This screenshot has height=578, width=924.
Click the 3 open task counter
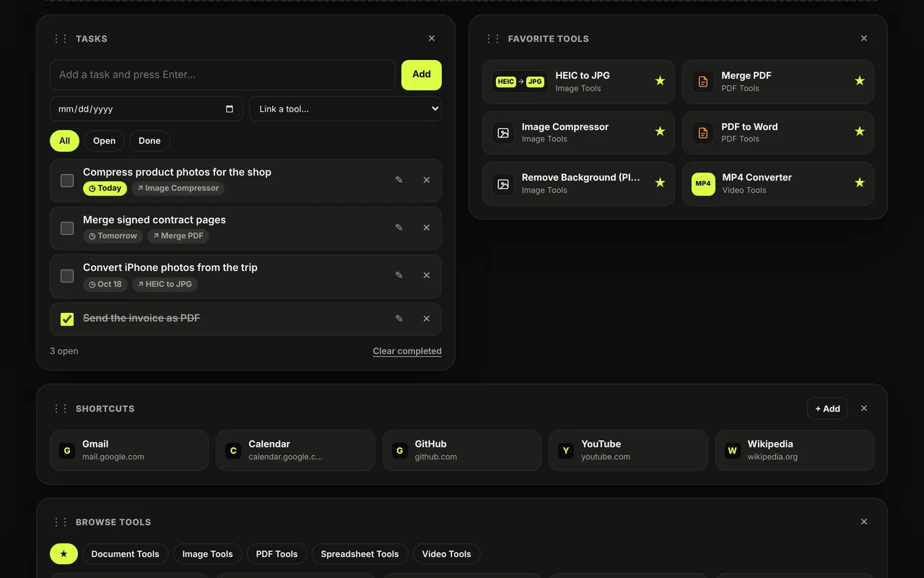point(64,351)
